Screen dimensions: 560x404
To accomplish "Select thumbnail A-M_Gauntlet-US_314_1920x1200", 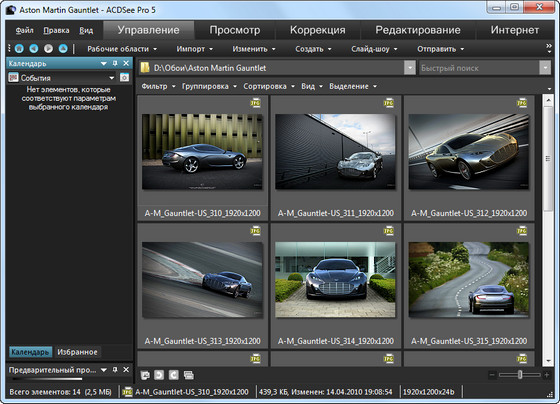I will click(x=336, y=285).
